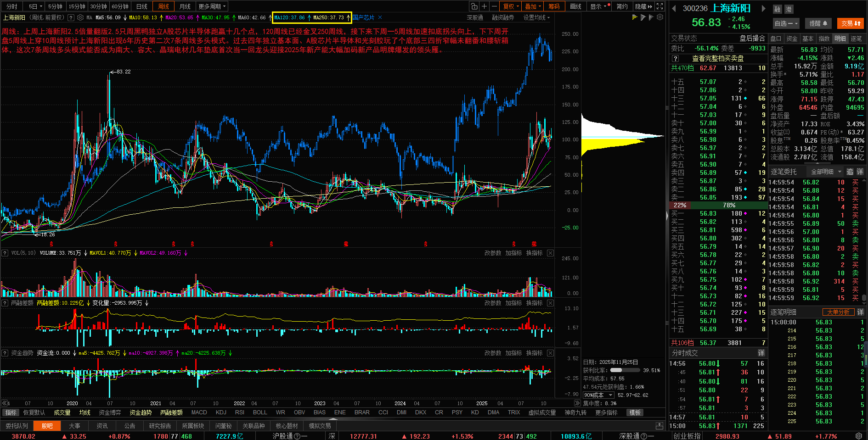Zoom in chart with plus icon
Viewport: 868px width, 440px height.
click(484, 6)
